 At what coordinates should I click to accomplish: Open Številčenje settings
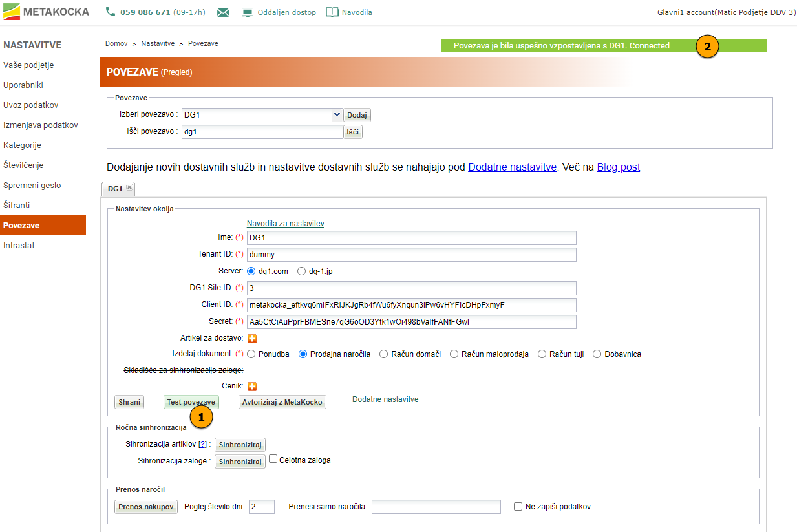coord(24,165)
